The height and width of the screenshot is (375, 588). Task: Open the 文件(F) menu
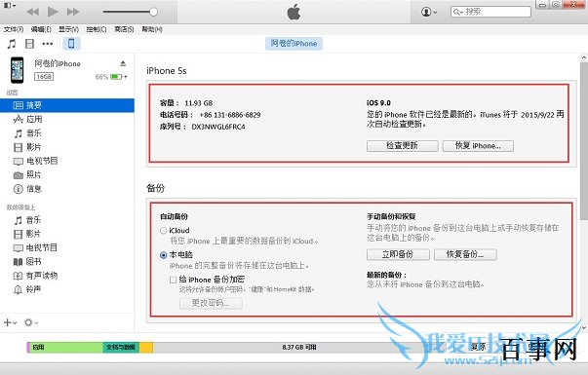14,29
